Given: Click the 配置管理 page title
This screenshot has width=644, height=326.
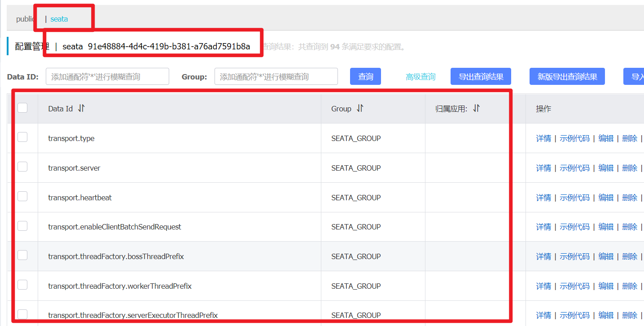Looking at the screenshot, I should point(32,46).
